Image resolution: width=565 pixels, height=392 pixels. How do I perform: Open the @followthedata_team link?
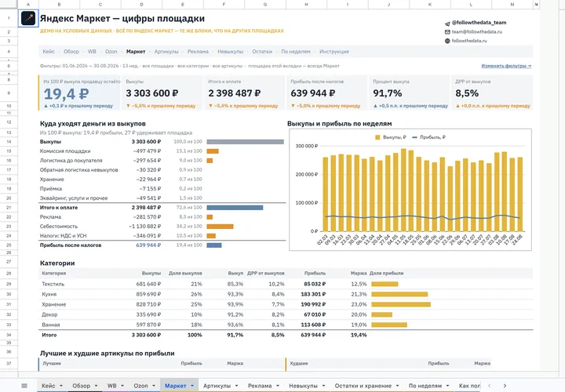click(479, 23)
